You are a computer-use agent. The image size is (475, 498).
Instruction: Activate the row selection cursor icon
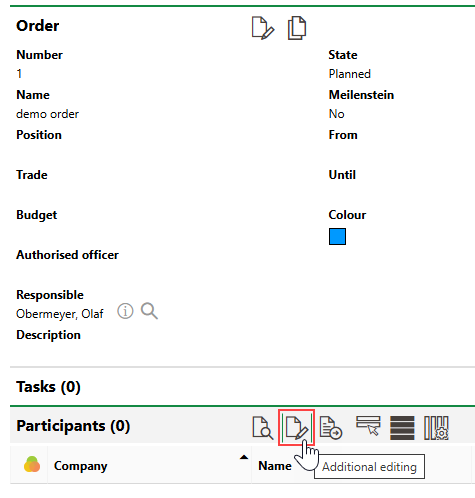click(x=368, y=426)
